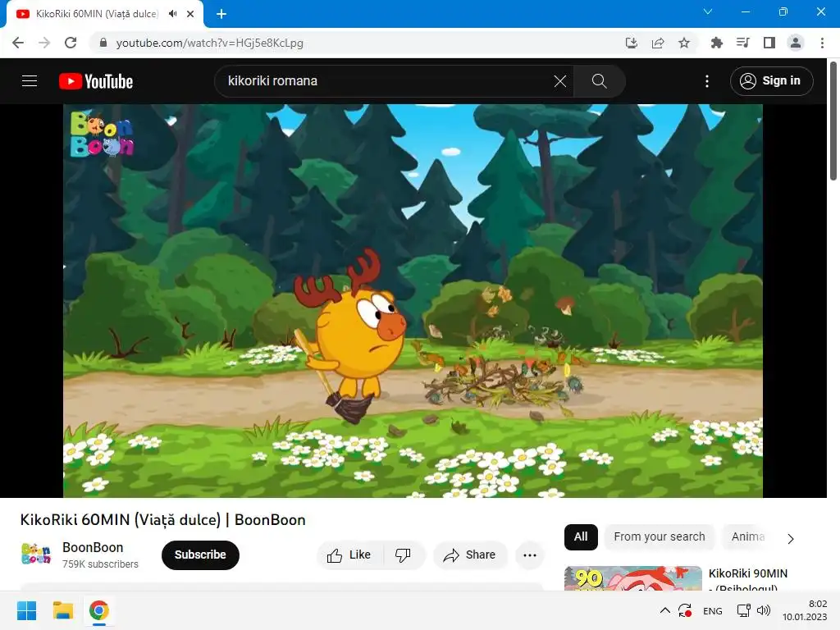Click the Sign in button
This screenshot has width=840, height=630.
click(771, 81)
